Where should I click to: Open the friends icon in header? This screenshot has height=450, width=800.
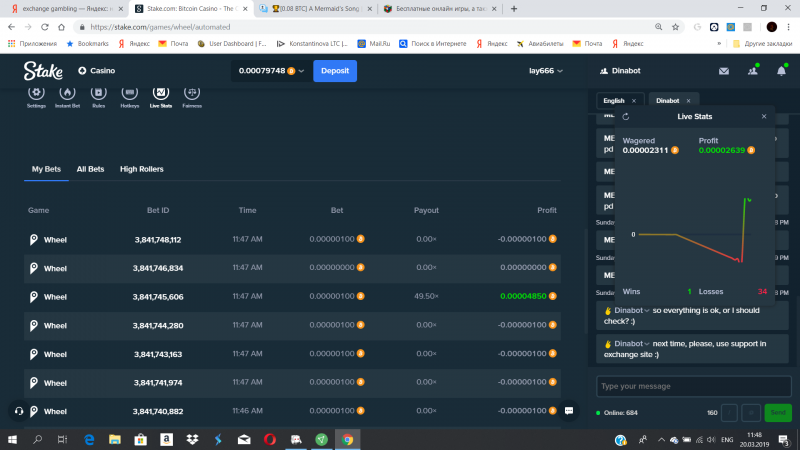tap(753, 71)
